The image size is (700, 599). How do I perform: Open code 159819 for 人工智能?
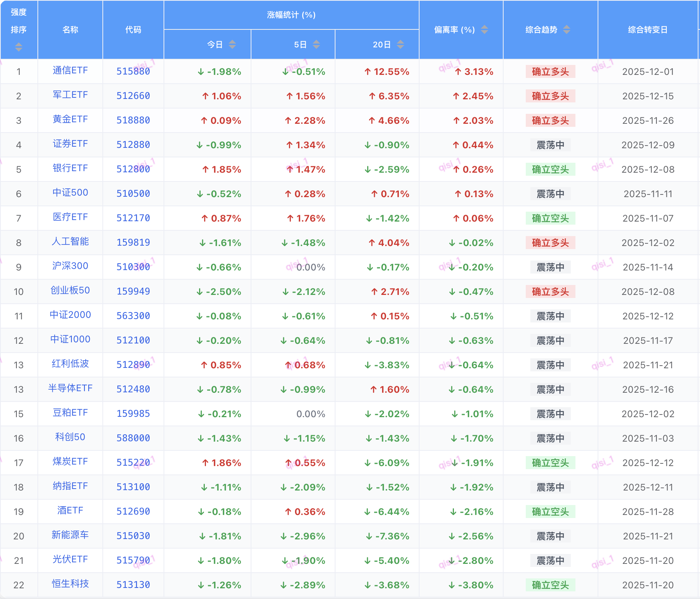pos(133,243)
